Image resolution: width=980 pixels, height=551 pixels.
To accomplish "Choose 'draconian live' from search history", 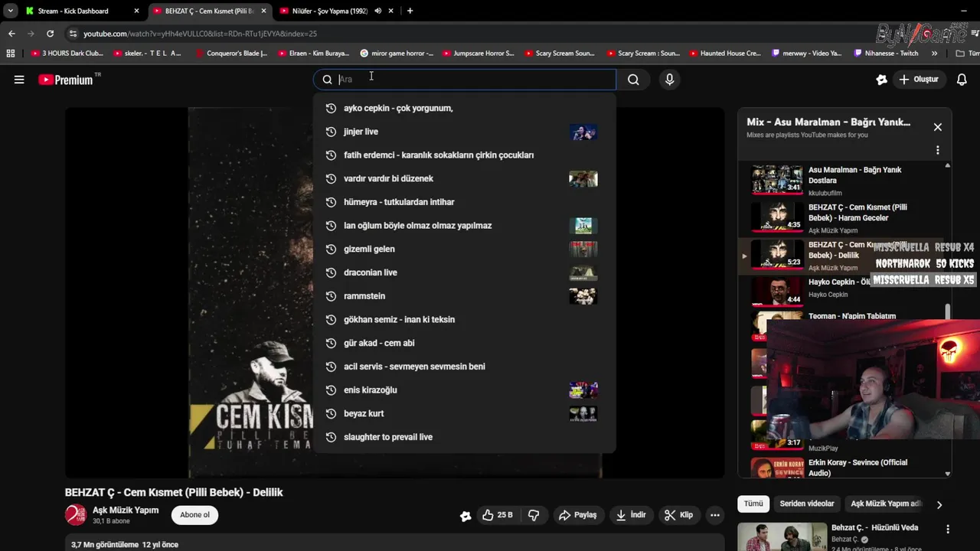I will (x=464, y=272).
